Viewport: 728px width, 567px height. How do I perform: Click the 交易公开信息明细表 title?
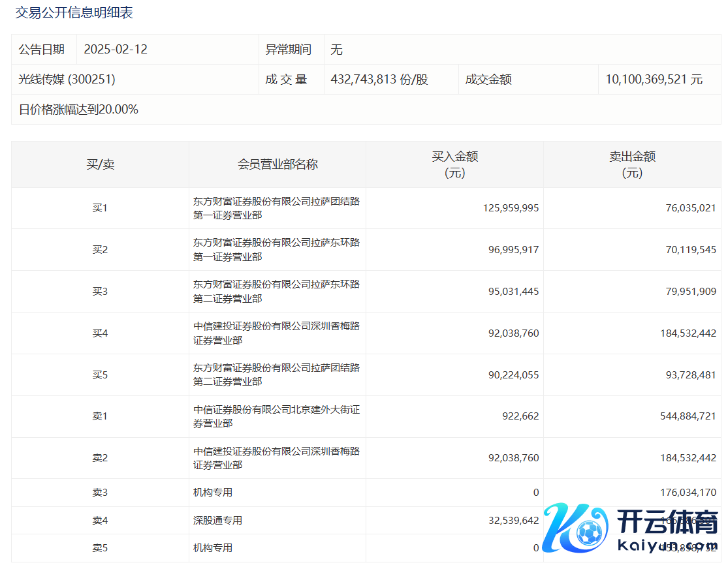74,13
